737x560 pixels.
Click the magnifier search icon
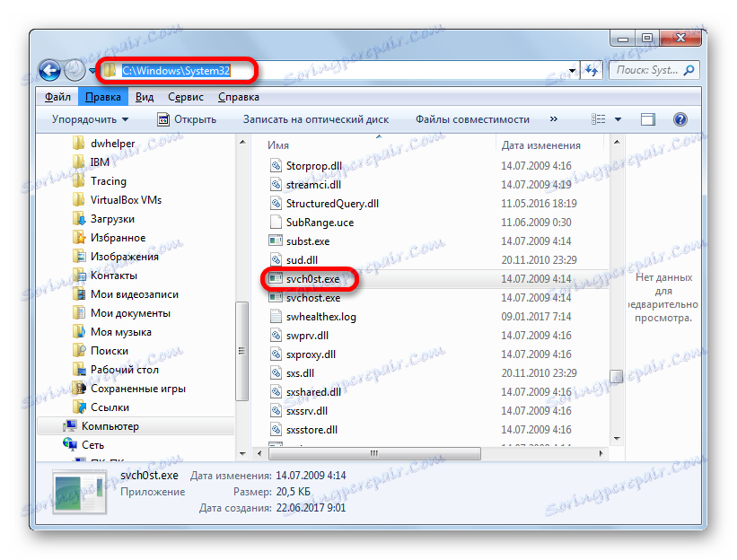(689, 71)
